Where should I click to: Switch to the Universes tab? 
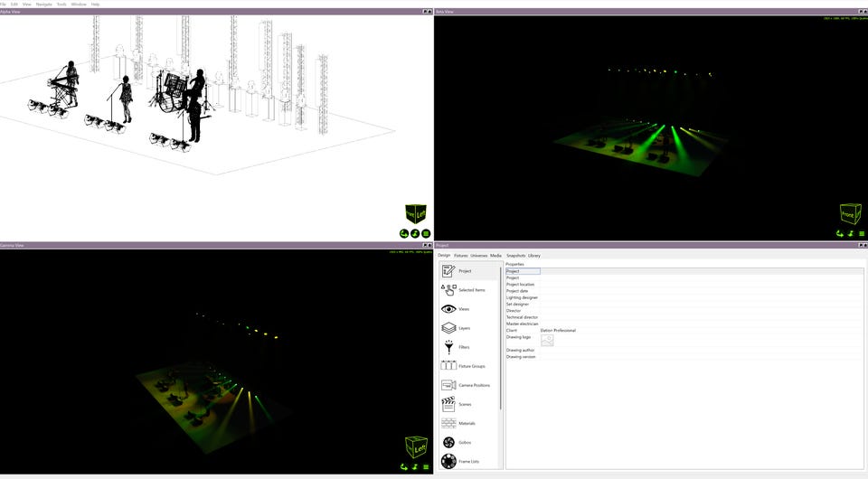point(479,256)
